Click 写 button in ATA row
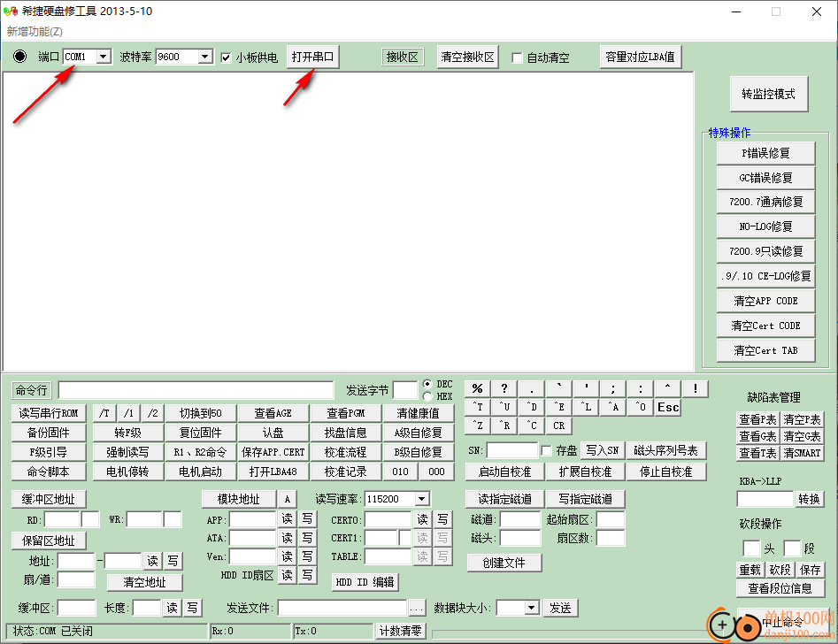 307,538
